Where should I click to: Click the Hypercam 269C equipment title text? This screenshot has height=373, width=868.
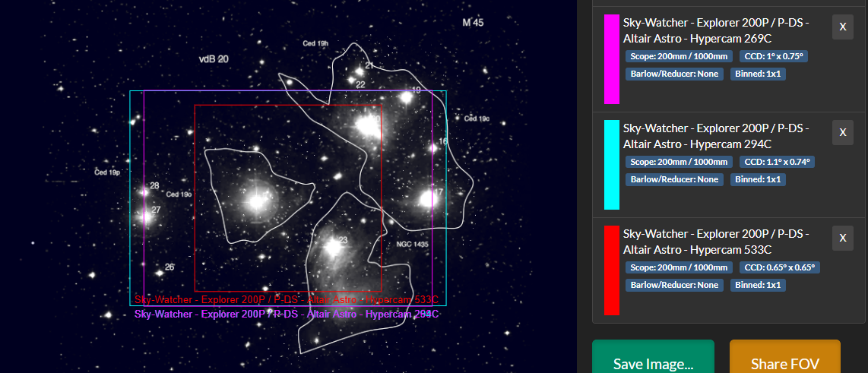pos(716,30)
